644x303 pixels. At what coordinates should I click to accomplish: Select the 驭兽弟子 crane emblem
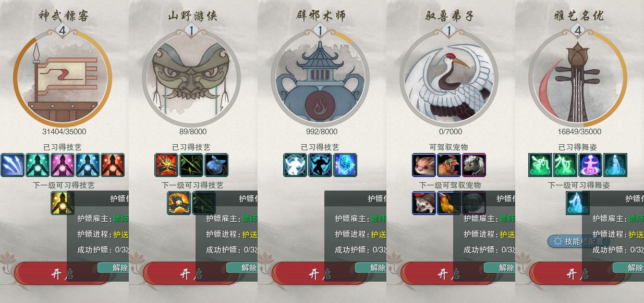click(x=449, y=78)
